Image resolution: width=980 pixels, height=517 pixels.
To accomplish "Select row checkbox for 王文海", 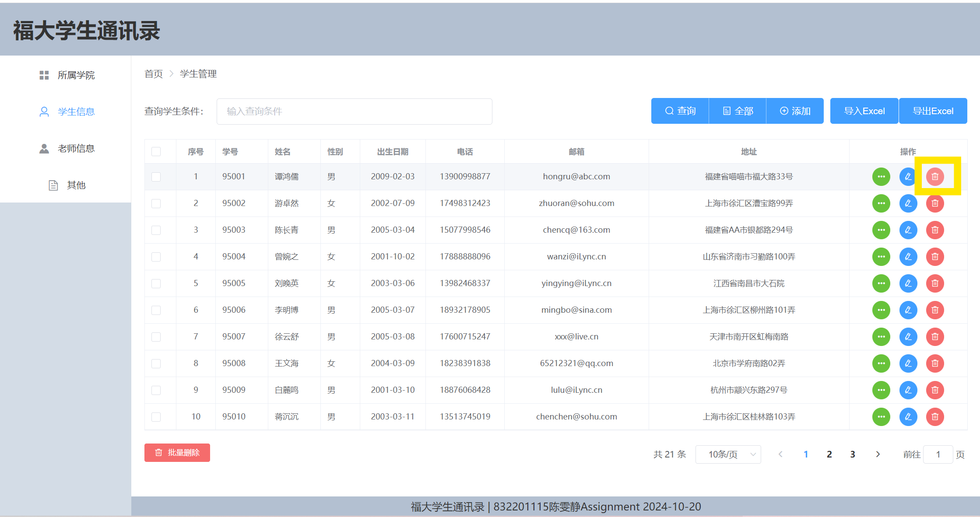I will point(156,363).
